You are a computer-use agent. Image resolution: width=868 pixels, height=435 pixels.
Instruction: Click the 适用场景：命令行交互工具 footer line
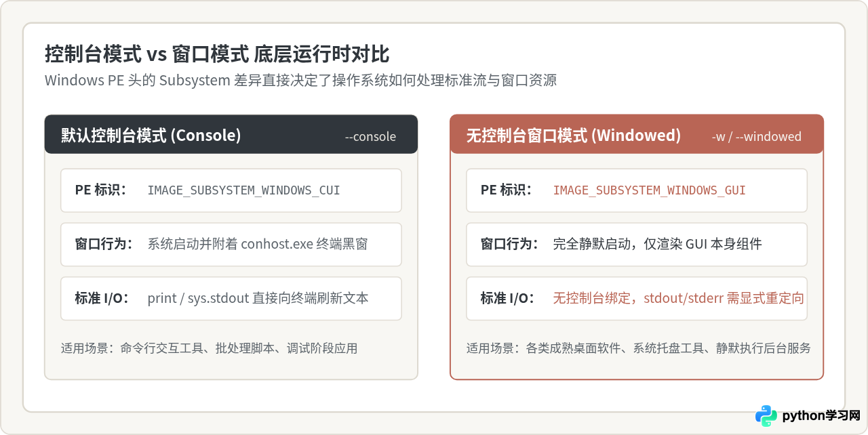coord(209,349)
